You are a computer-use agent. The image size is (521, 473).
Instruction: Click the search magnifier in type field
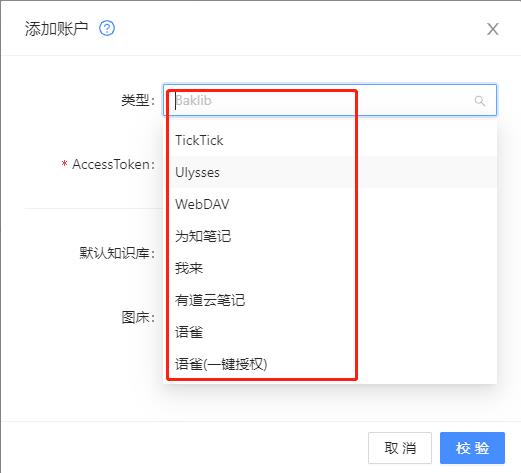click(480, 100)
